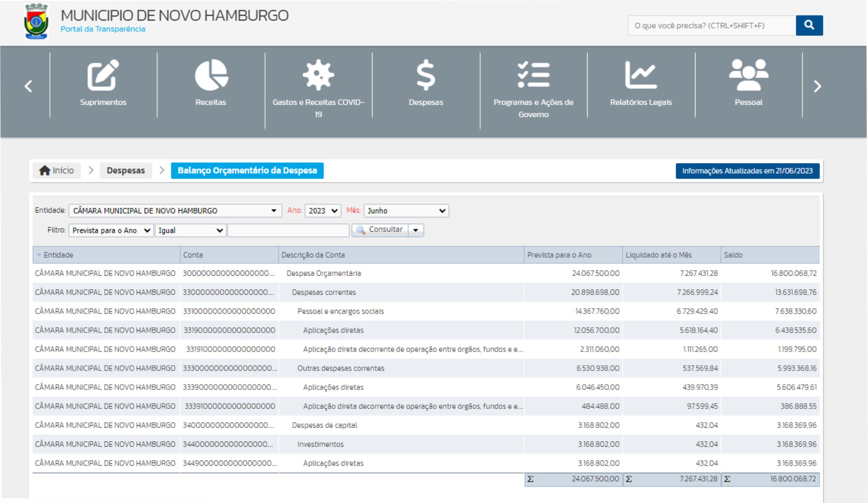Click the filter value text field
Image resolution: width=868 pixels, height=503 pixels.
click(288, 230)
